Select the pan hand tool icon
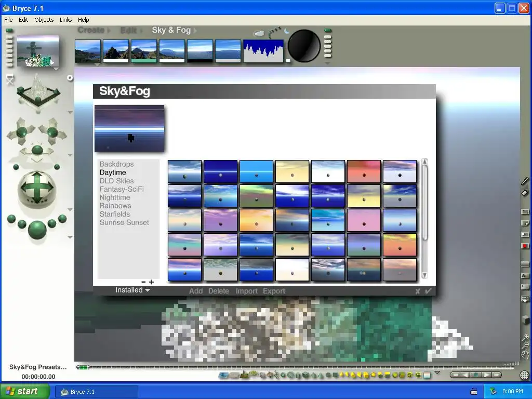Image resolution: width=532 pixels, height=399 pixels. [x=525, y=355]
